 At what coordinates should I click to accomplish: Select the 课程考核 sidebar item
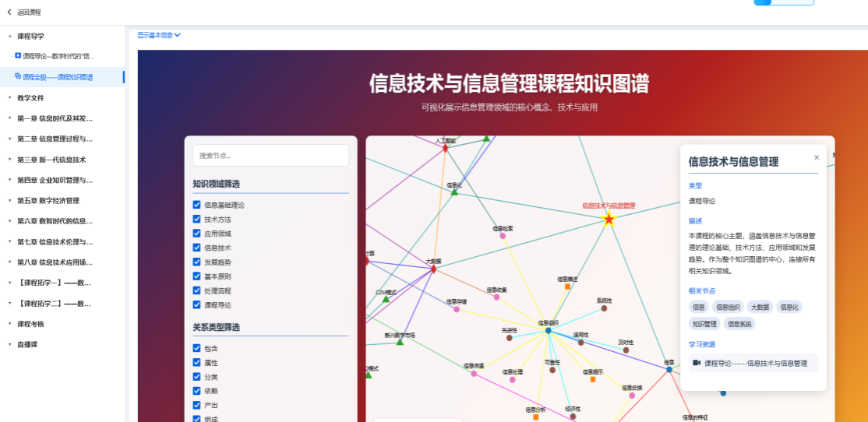pyautogui.click(x=31, y=324)
